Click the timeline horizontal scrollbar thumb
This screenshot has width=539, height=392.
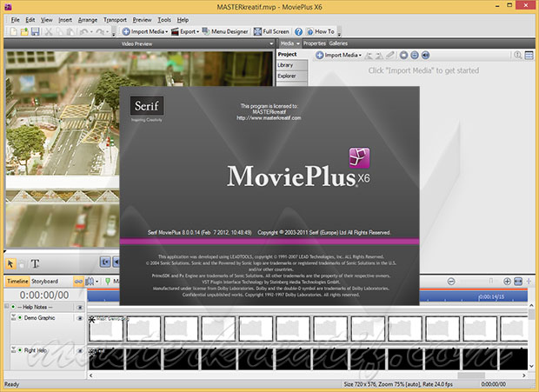tap(471, 375)
